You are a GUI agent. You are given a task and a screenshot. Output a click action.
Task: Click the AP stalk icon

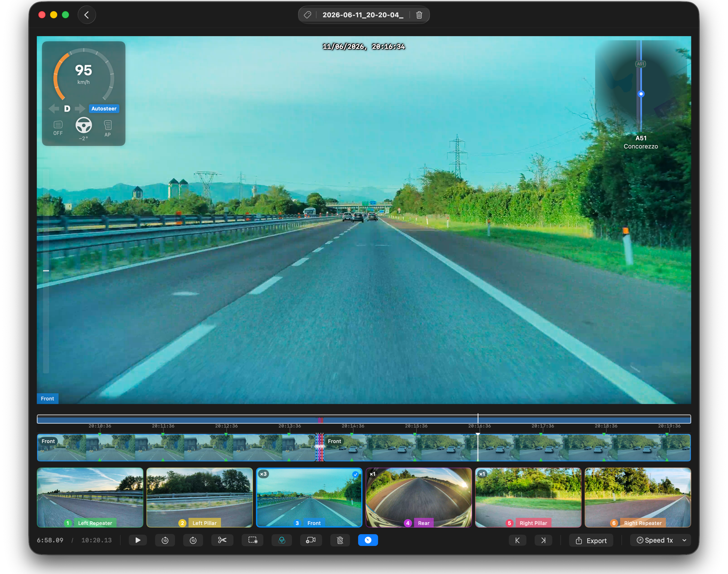tap(108, 128)
